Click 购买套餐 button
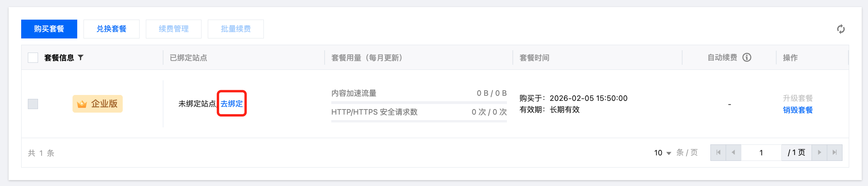This screenshot has width=868, height=186. 49,29
